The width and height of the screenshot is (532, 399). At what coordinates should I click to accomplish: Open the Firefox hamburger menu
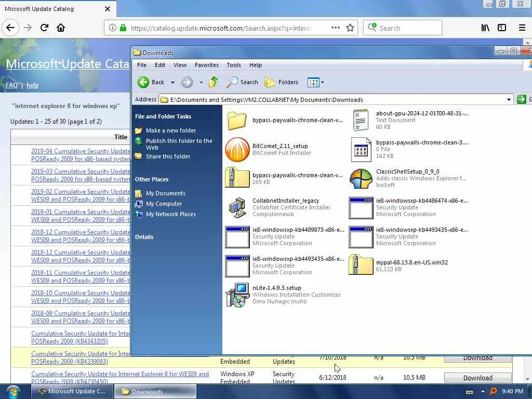pos(522,28)
